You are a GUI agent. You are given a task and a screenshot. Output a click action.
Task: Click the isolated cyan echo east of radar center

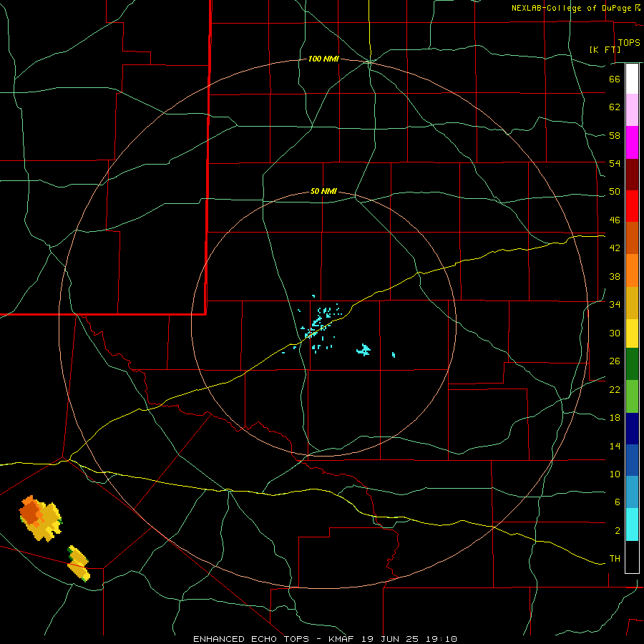pos(364,349)
